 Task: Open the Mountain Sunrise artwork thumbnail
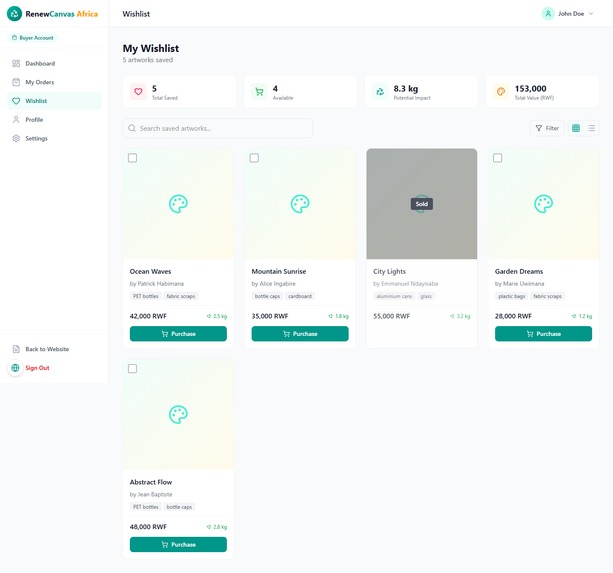coord(300,204)
